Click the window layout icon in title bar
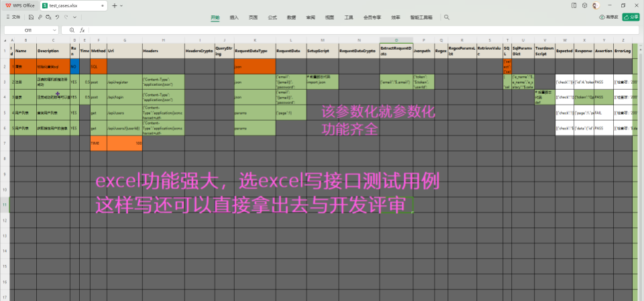The height and width of the screenshot is (301, 644). tap(574, 5)
